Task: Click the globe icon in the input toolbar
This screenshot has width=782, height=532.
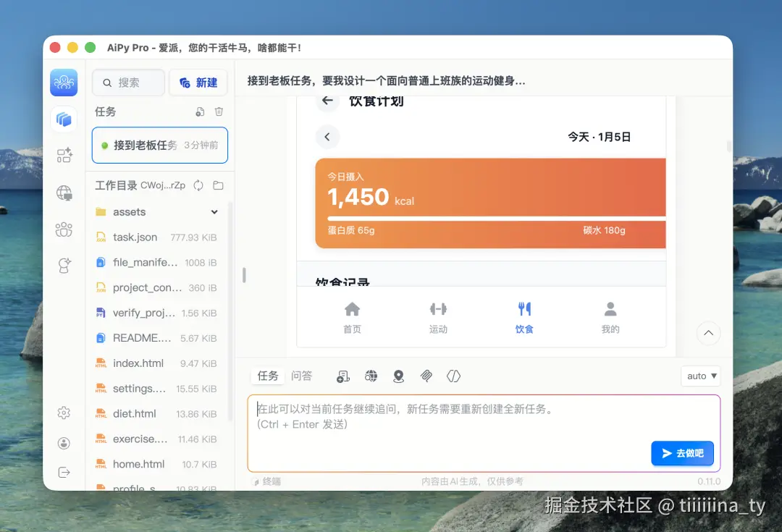Action: tap(371, 376)
